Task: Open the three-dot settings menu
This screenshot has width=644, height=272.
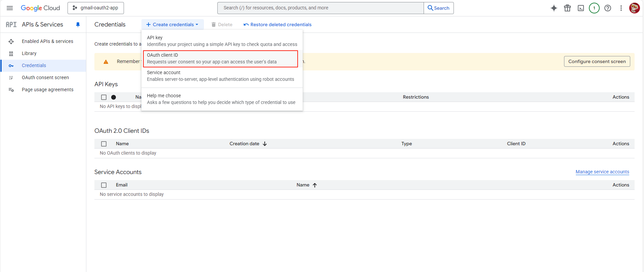Action: tap(621, 8)
